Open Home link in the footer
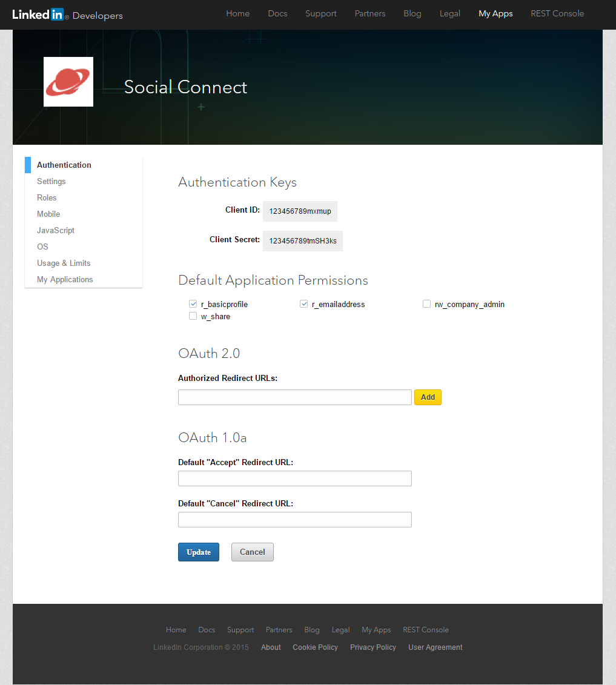Viewport: 616px width, 685px height. pyautogui.click(x=176, y=629)
